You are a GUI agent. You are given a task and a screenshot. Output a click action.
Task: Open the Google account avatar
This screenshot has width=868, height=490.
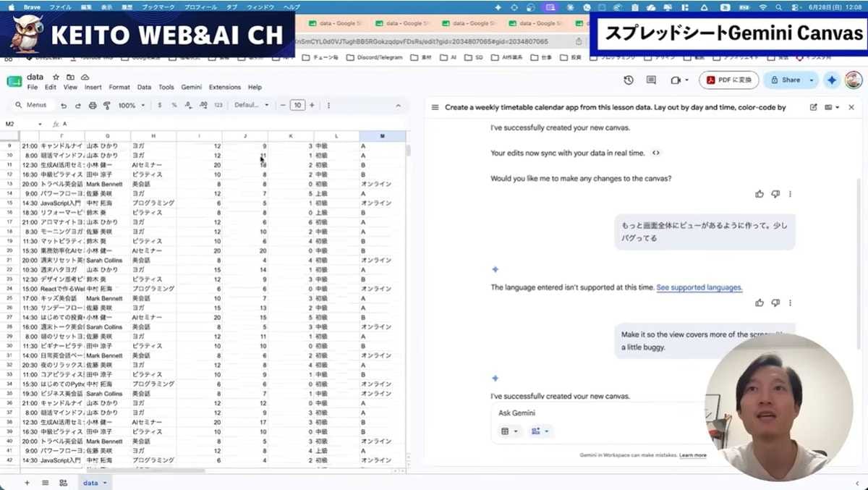click(854, 80)
